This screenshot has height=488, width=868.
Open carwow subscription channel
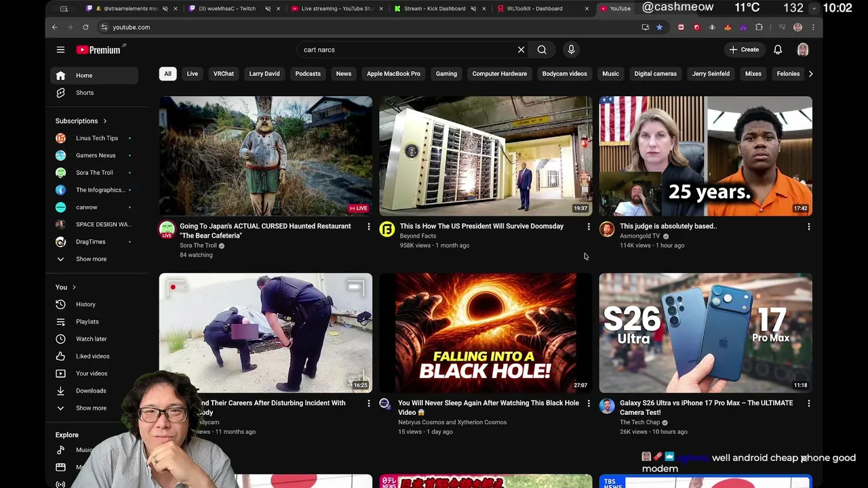94,207
